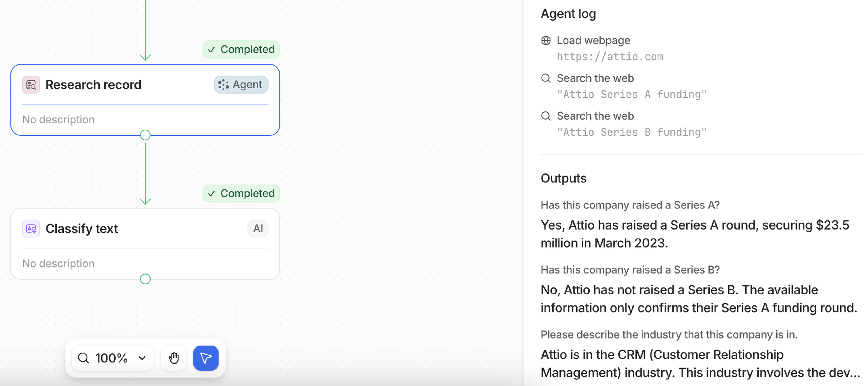Click Completed status above Research record
Screen dimensions: 868x386
[x=241, y=50]
